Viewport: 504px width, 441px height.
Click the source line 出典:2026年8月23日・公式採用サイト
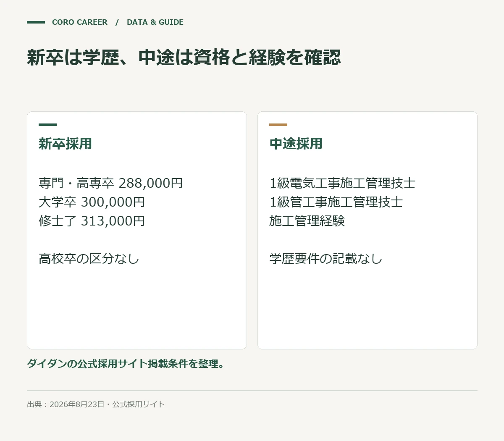click(96, 404)
